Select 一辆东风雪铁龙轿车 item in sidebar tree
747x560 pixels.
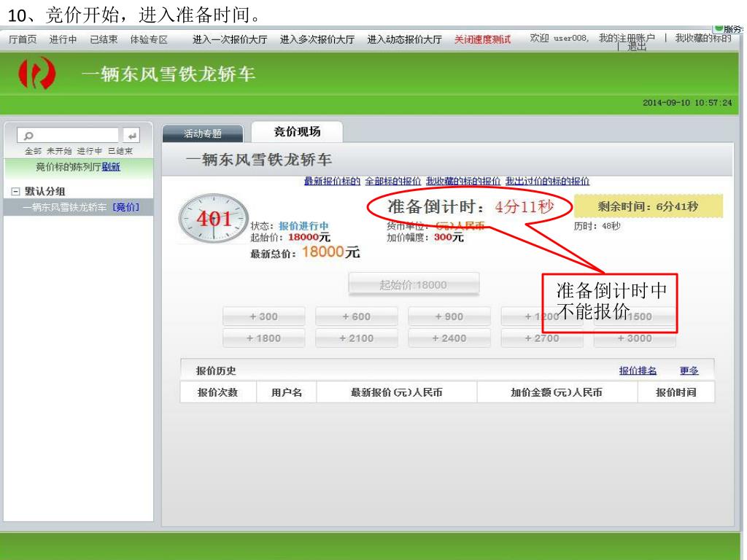tap(64, 207)
